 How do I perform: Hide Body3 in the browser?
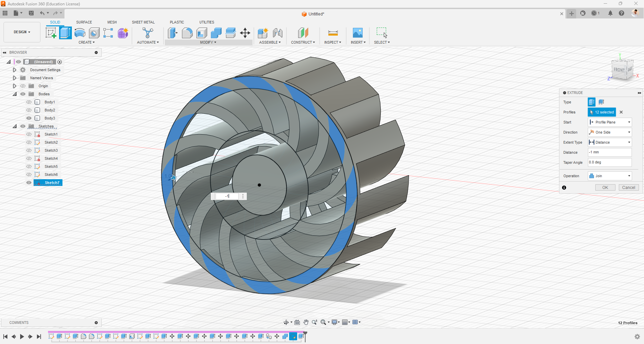(29, 118)
